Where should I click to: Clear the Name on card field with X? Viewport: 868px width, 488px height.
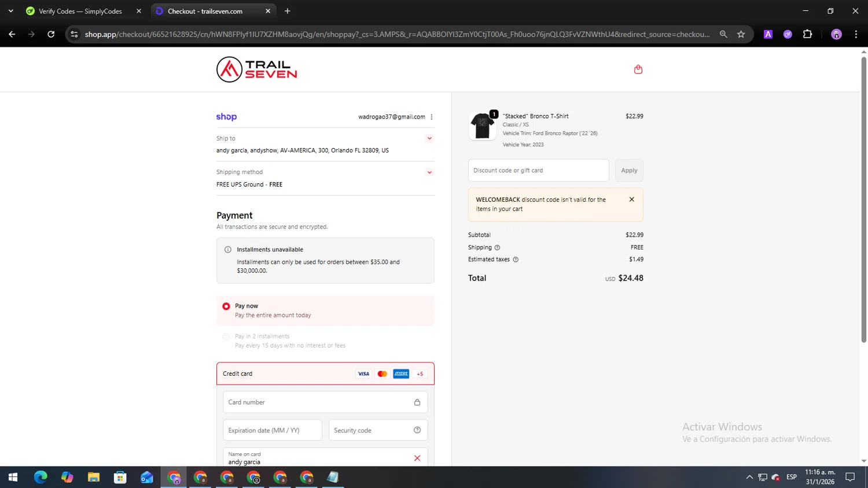[x=417, y=458]
